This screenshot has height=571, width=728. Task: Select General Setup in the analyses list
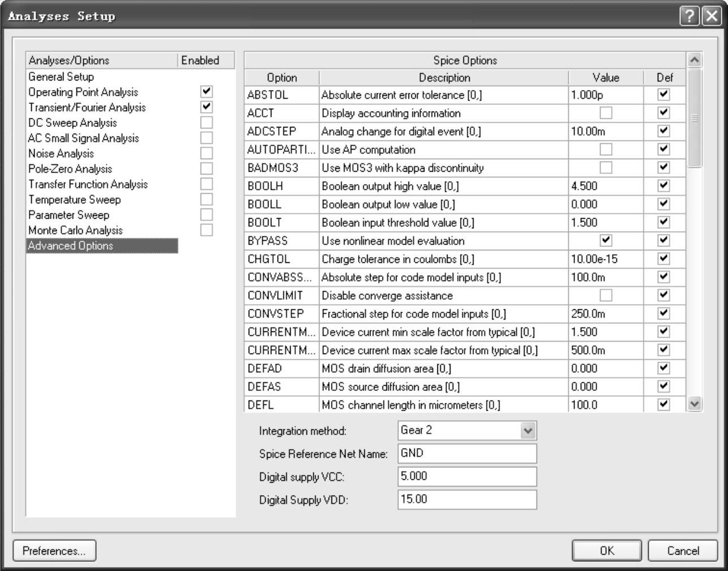[x=61, y=76]
